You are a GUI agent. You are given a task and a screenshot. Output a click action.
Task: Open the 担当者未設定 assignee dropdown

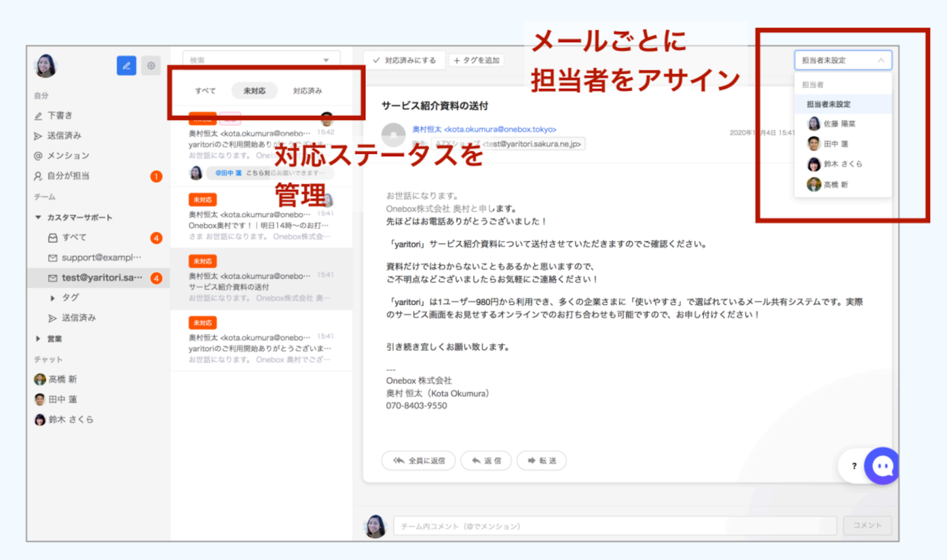point(843,60)
